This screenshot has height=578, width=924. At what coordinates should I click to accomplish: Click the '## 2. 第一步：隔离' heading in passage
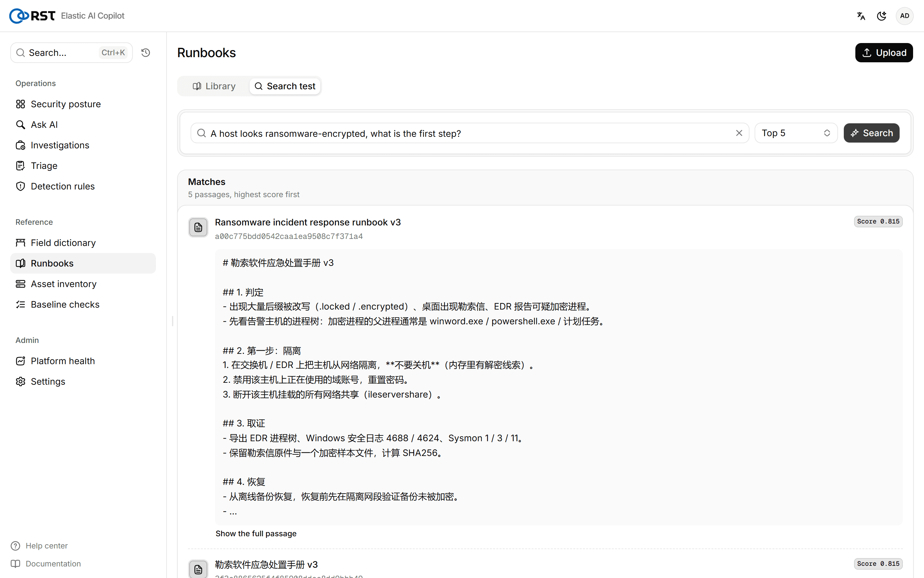click(262, 351)
